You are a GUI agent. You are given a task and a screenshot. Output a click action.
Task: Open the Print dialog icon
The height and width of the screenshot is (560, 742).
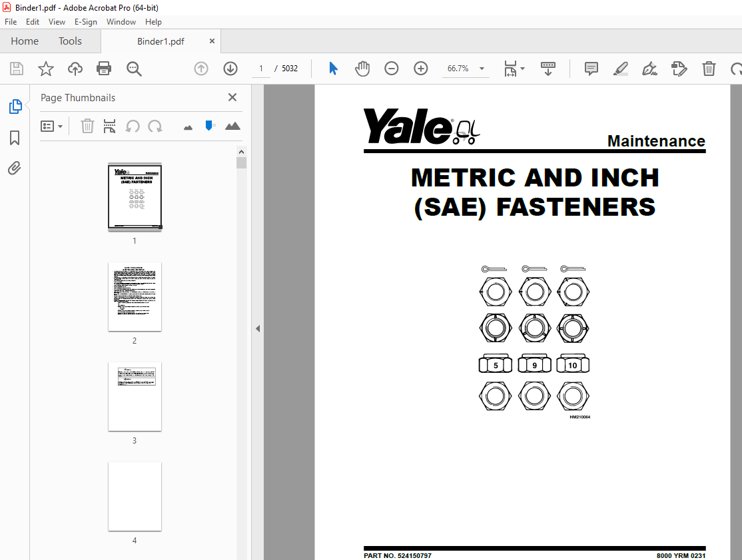click(104, 69)
